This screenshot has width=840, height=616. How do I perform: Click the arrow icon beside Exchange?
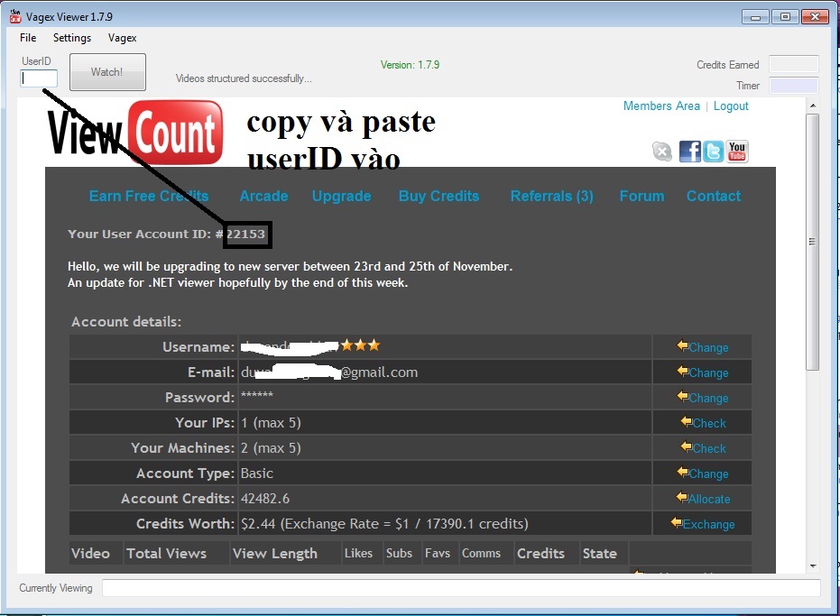tap(677, 522)
